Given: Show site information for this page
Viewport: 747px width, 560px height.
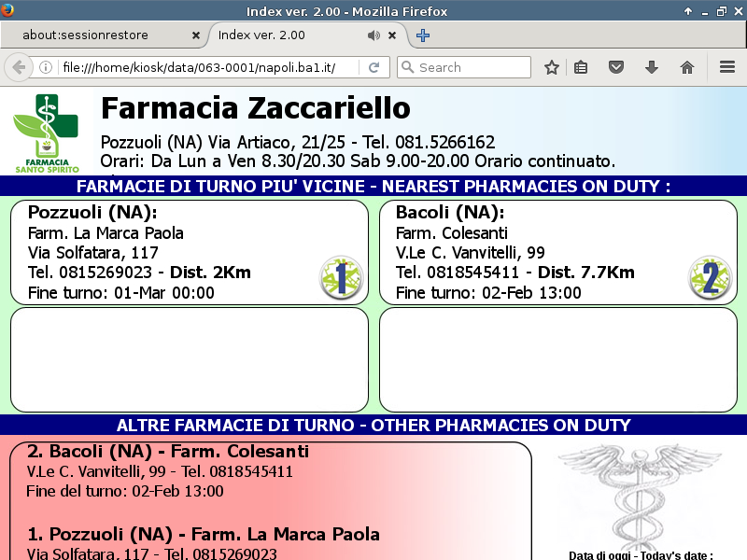Looking at the screenshot, I should [x=45, y=67].
